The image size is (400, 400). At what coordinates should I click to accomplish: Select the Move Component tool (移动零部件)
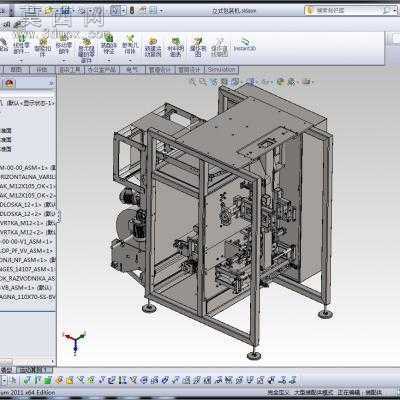64,45
